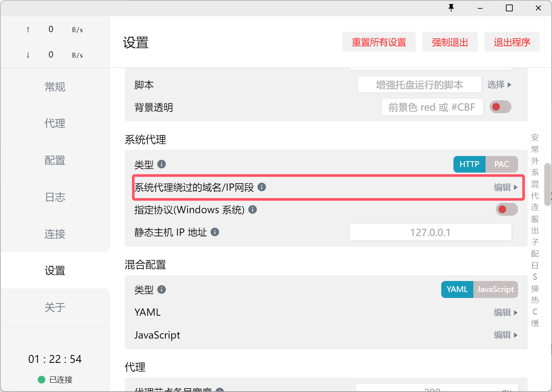Viewport: 552px width, 392px height.
Task: Click info icon beside 静态主机 IP 地址
Action: click(x=215, y=232)
